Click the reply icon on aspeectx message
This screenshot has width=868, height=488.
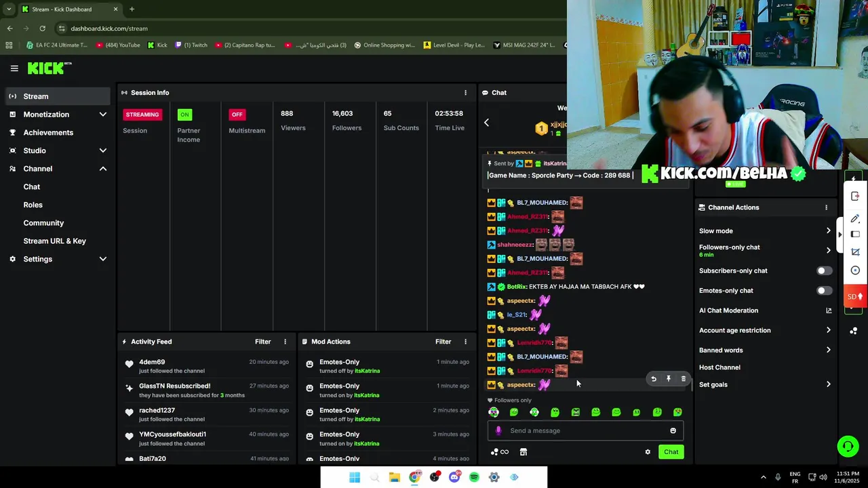(654, 379)
